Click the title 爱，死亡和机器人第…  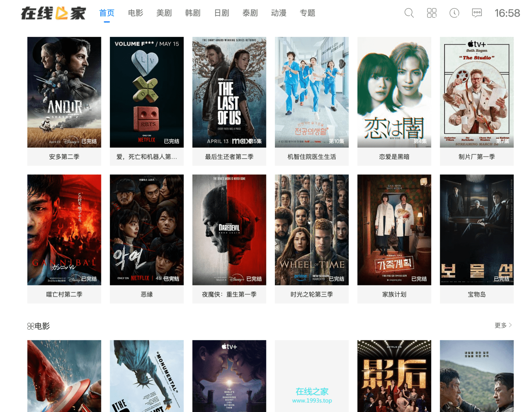(147, 157)
